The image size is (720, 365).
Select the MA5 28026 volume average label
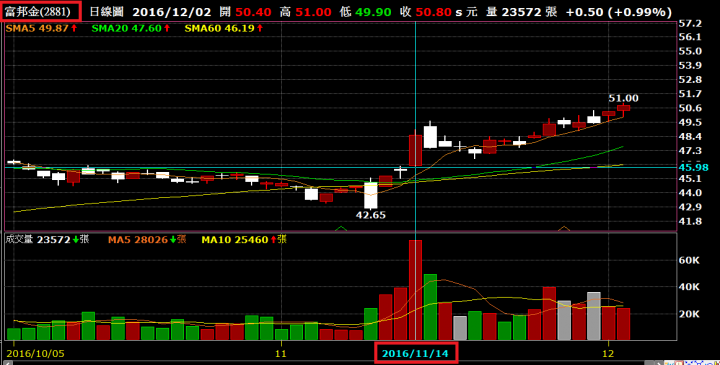coord(147,239)
